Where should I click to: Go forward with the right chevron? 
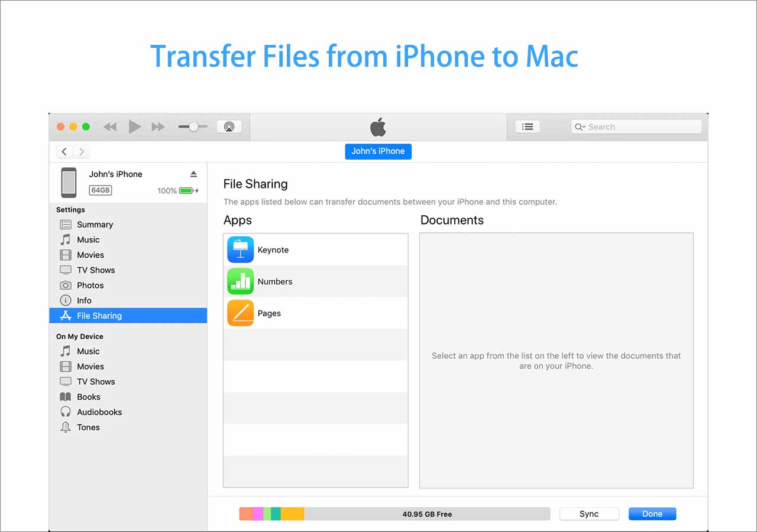coord(82,152)
